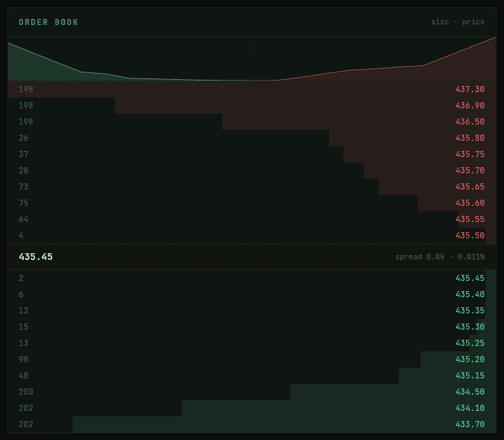Click size 15 in the 435.30 row
504x440 pixels.
24,327
